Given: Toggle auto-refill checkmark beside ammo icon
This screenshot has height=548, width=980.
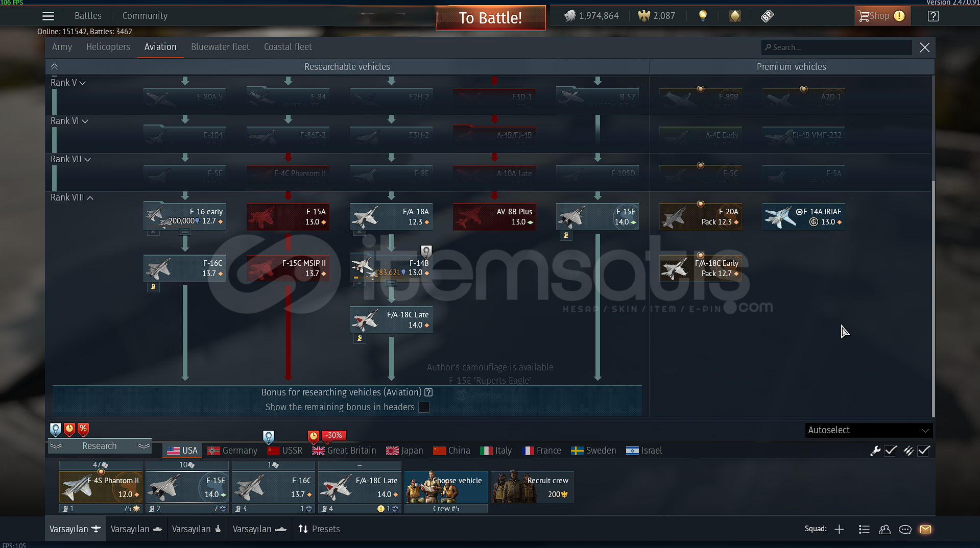Looking at the screenshot, I should 924,451.
